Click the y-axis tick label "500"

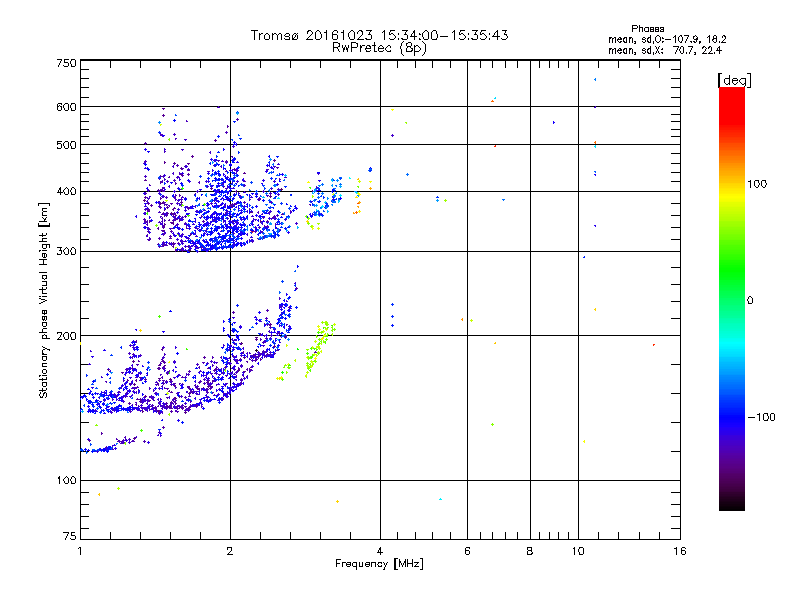(x=66, y=145)
